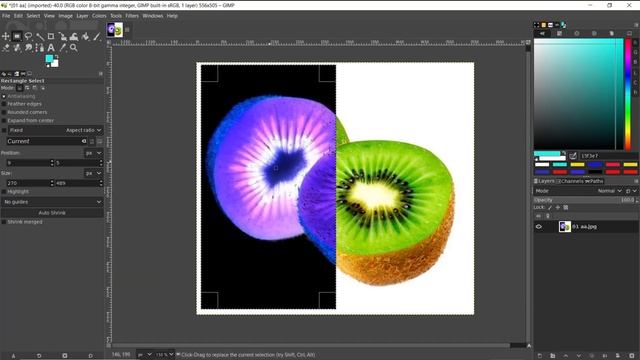640x360 pixels.
Task: Select the Bucket Fill tool
Action: click(85, 36)
